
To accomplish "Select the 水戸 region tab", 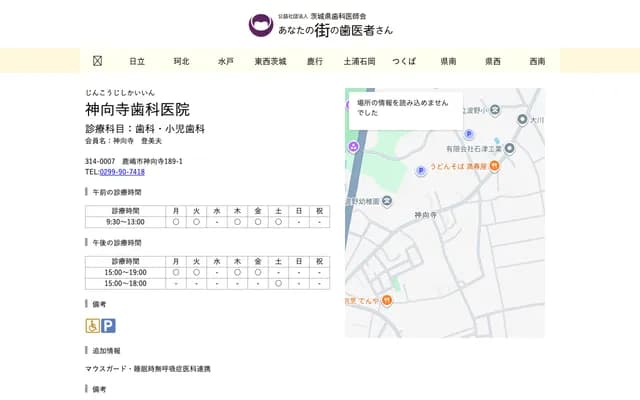I will coord(225,61).
